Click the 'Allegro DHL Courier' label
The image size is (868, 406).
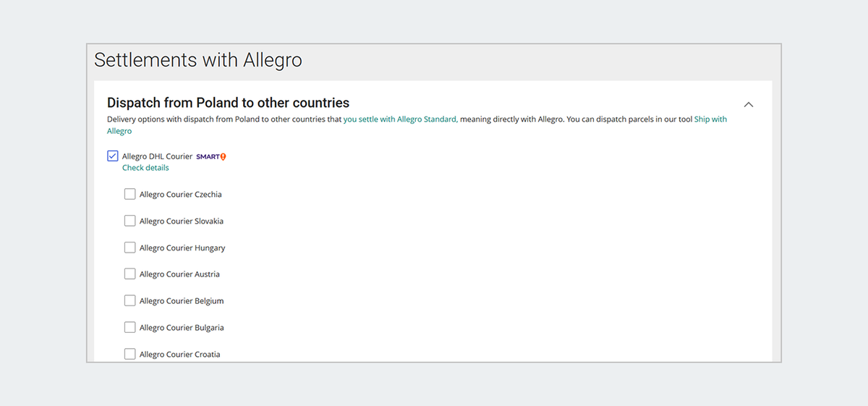pyautogui.click(x=158, y=156)
